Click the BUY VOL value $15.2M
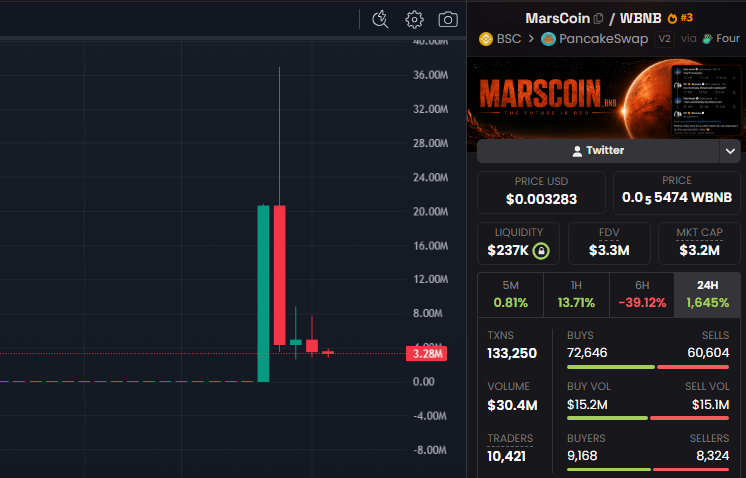This screenshot has height=478, width=746. pos(587,405)
